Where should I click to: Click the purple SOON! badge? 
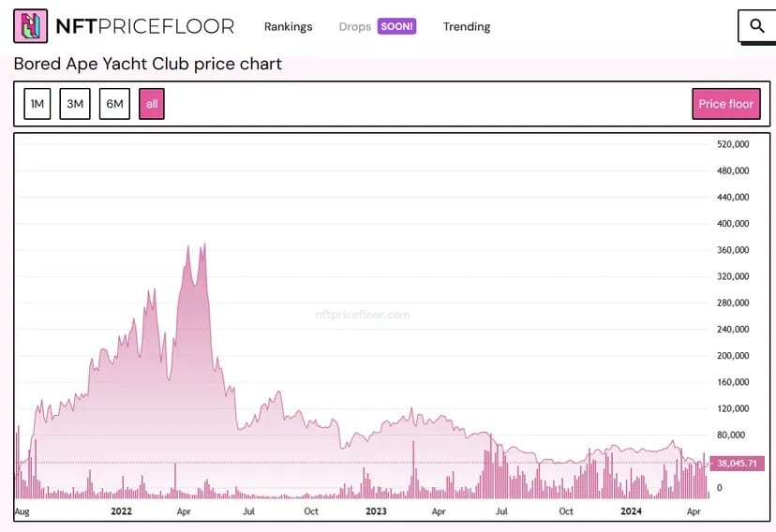397,26
